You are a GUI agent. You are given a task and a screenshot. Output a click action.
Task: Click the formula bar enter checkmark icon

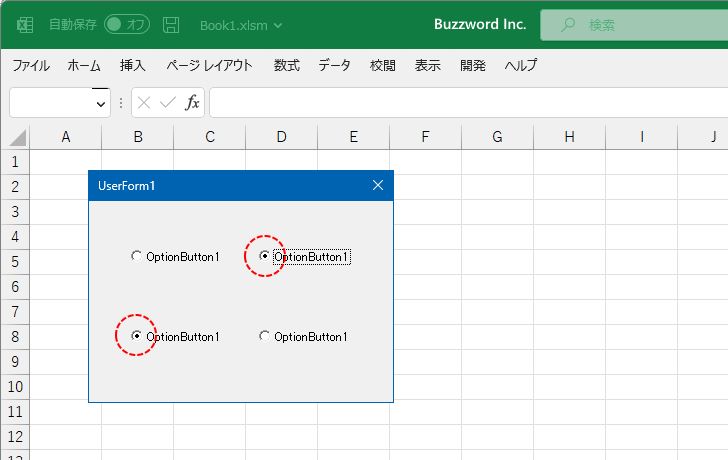[168, 102]
